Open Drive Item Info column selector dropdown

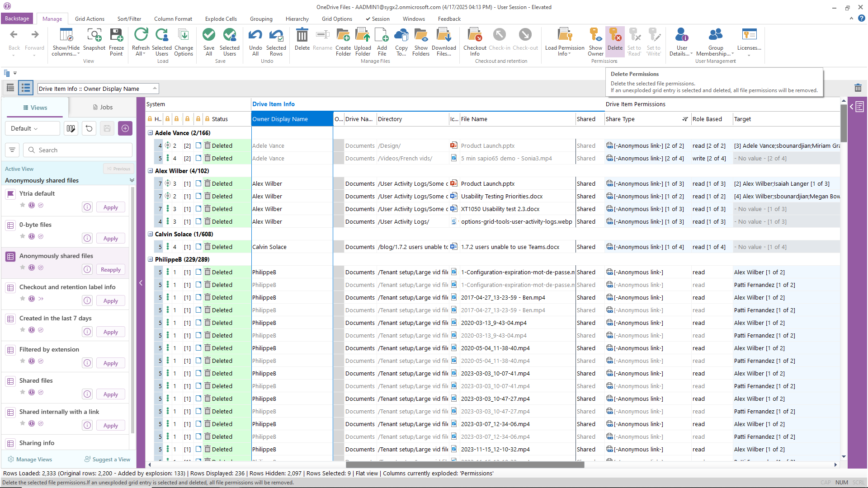coord(155,89)
